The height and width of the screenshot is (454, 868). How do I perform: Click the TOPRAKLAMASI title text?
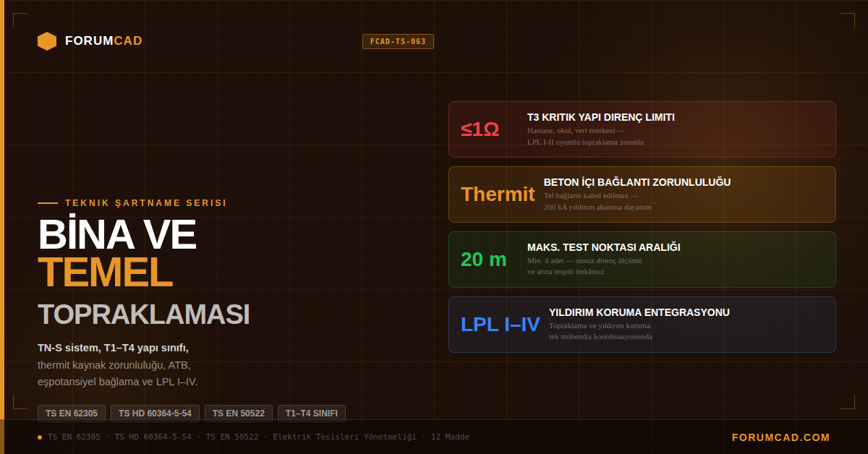click(x=143, y=314)
